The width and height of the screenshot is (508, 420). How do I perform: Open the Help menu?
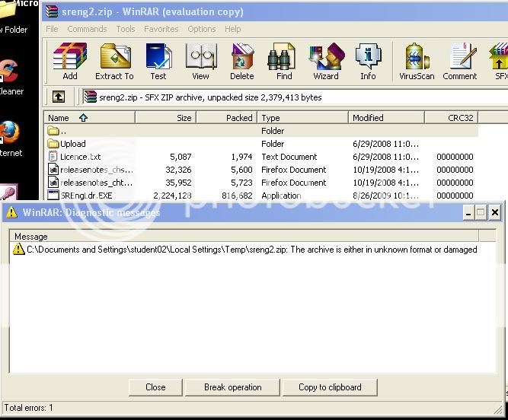(232, 29)
